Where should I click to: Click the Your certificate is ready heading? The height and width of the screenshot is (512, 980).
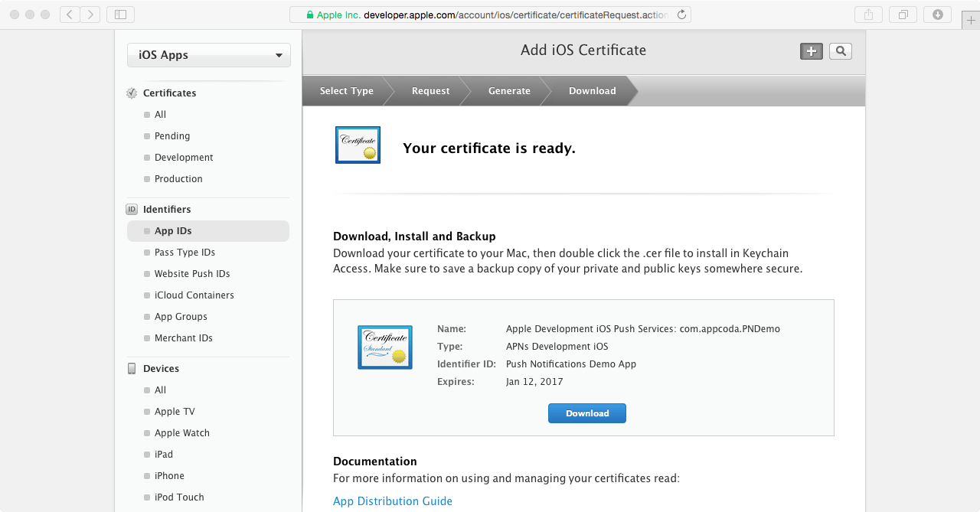coord(489,148)
